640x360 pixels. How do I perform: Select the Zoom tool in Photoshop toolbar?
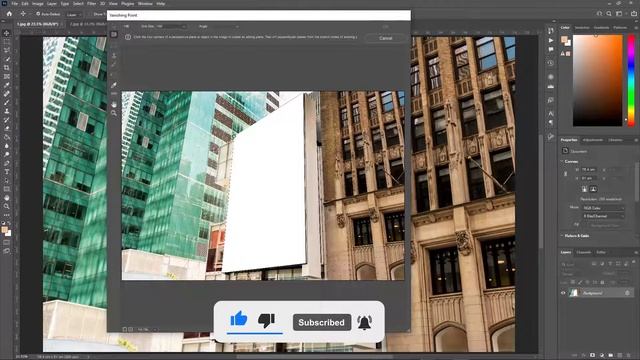click(7, 207)
